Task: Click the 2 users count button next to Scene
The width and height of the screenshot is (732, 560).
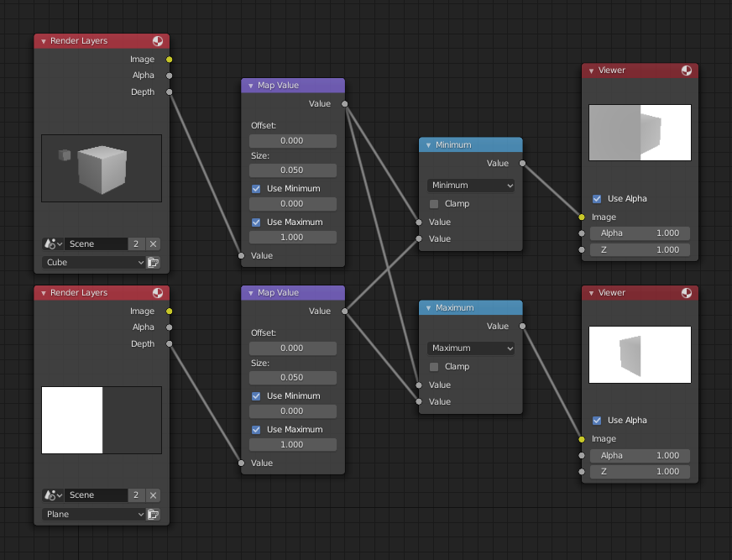Action: (136, 243)
